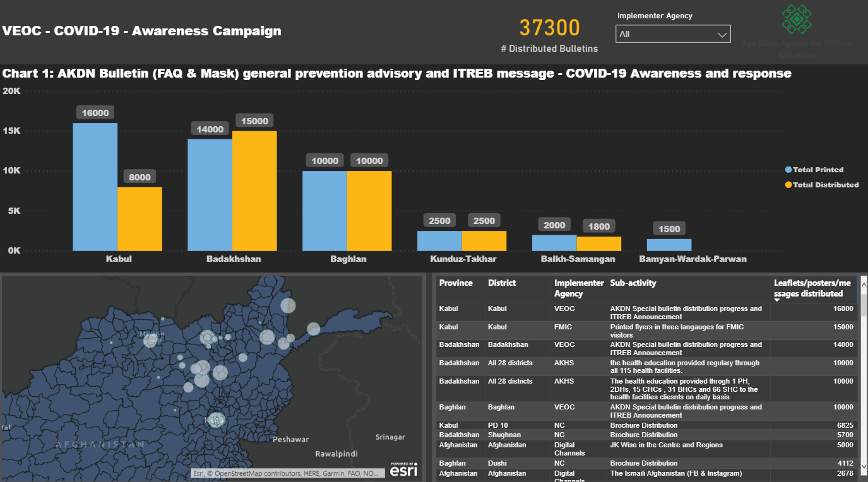Sort table by Province column header
Image resolution: width=868 pixels, height=482 pixels.
pos(456,283)
